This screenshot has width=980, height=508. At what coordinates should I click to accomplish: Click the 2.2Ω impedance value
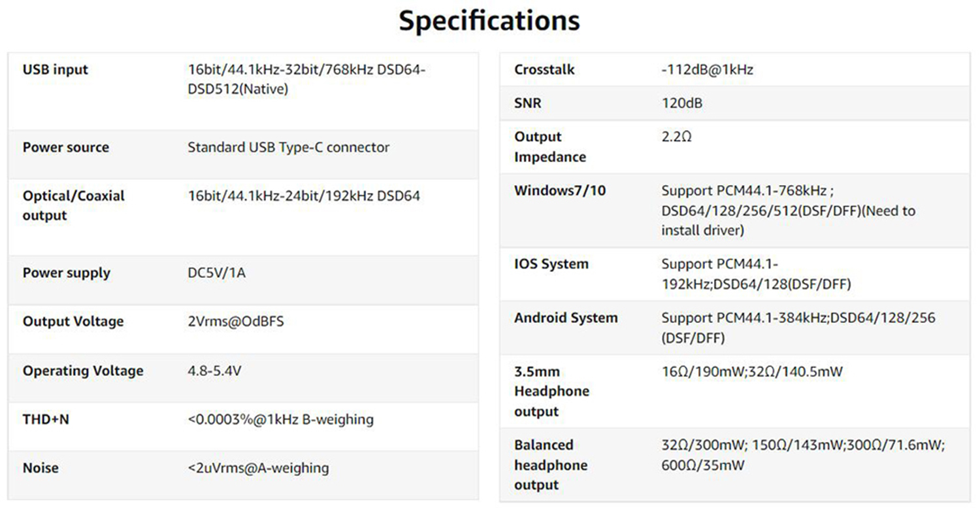[676, 137]
